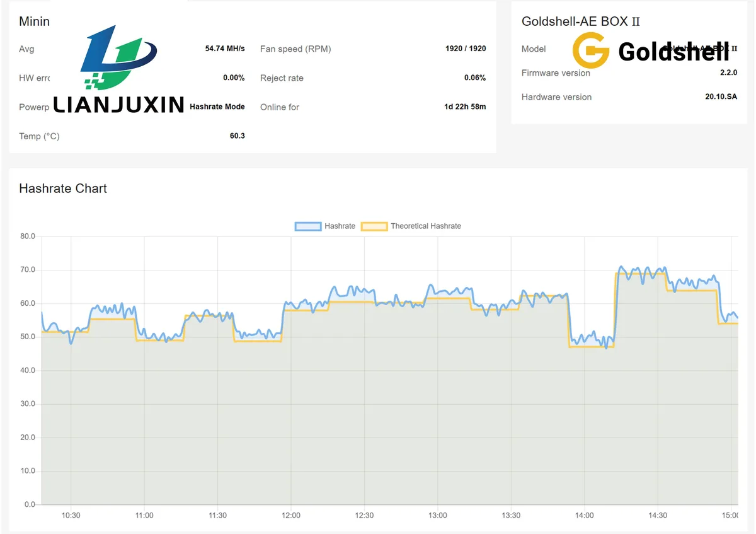Click the 50.0 y-axis label
Image resolution: width=756 pixels, height=534 pixels.
[28, 337]
